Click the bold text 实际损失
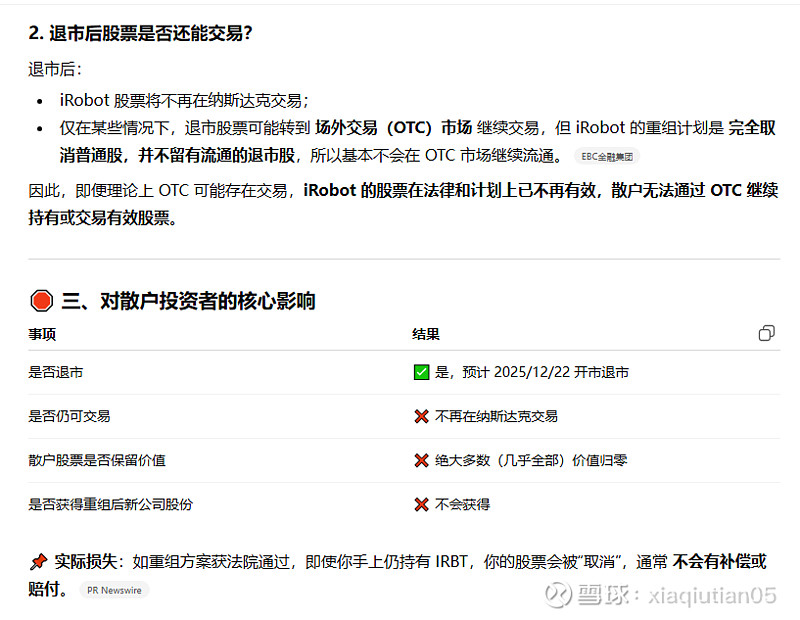 [86, 562]
